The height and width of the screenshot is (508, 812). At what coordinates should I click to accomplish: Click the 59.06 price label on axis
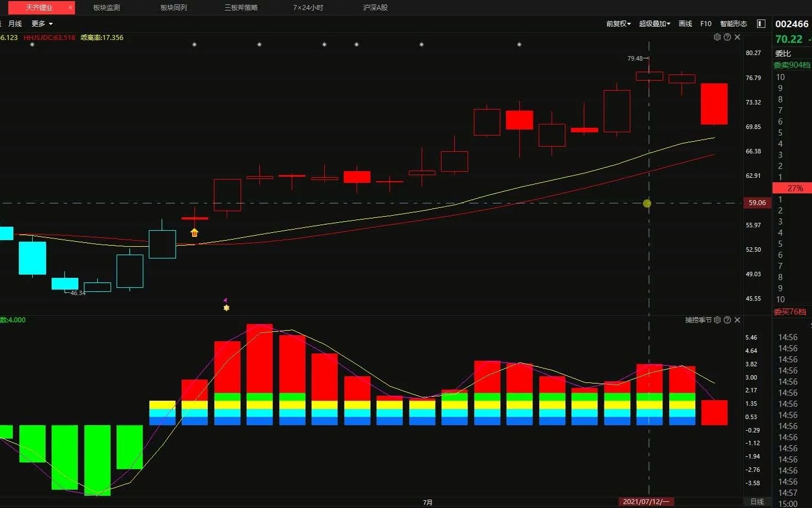coord(757,203)
